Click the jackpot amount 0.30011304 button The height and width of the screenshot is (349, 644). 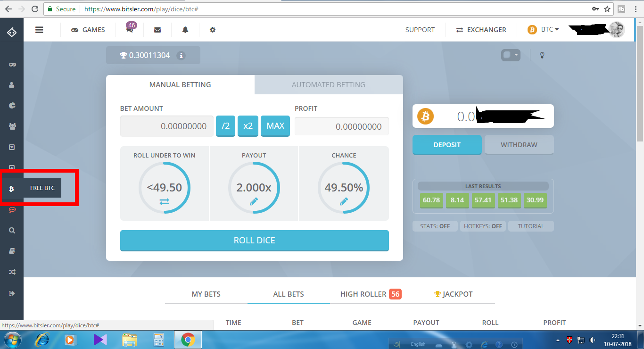coord(153,55)
